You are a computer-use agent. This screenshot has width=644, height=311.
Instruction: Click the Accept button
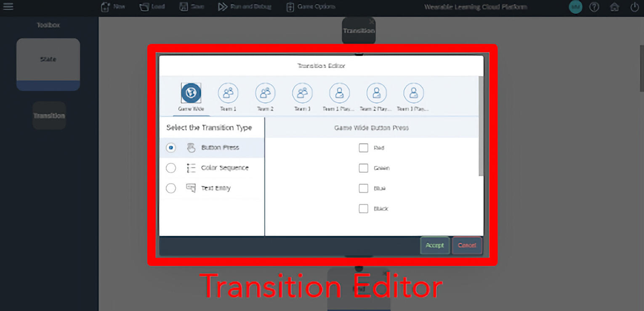click(x=434, y=245)
